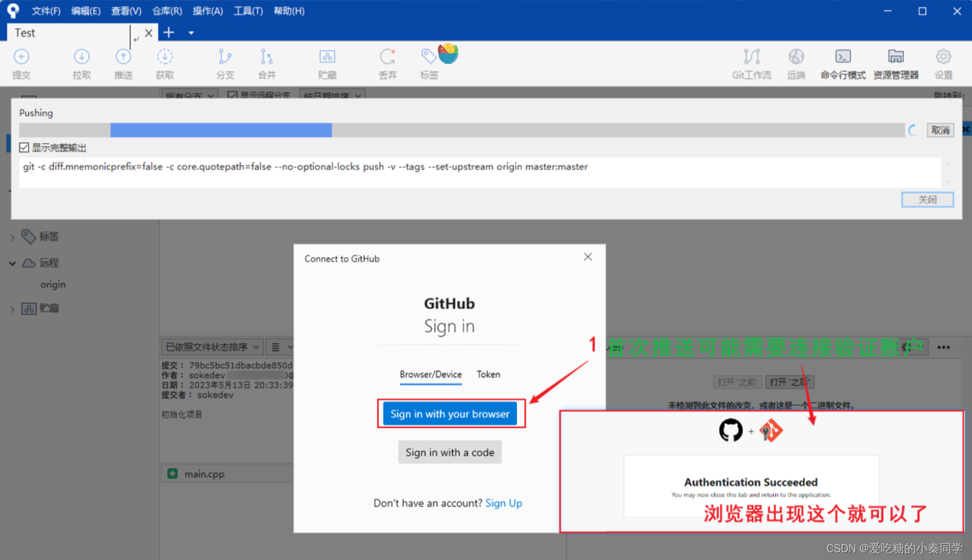Open the 已依照文件状态排序 dropdown
This screenshot has height=560, width=972.
[x=212, y=347]
